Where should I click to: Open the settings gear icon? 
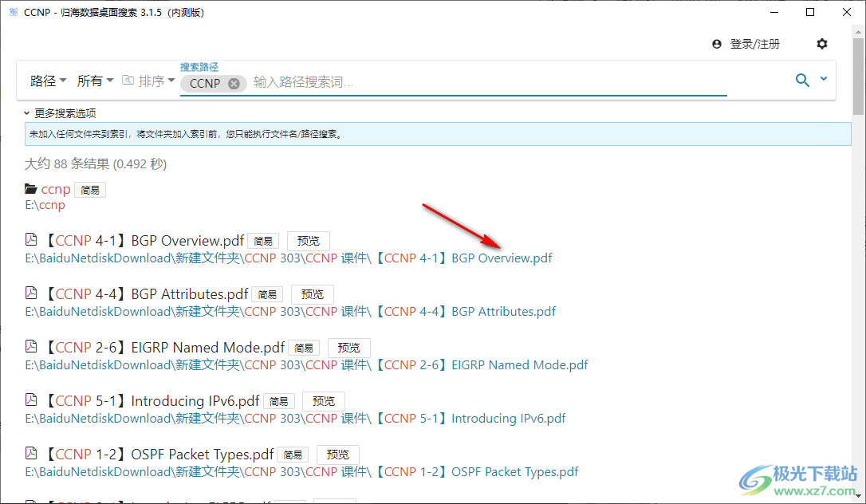coord(822,44)
